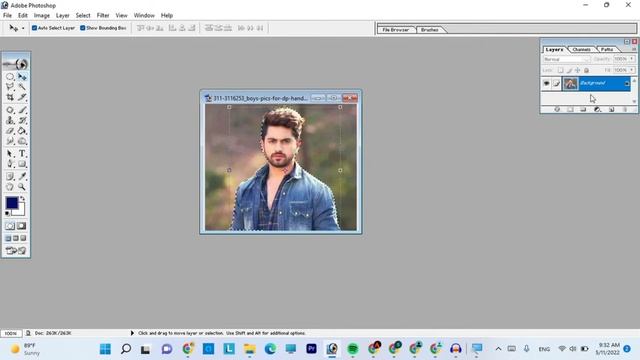Select the Polygonal Lasso tool

tap(10, 87)
